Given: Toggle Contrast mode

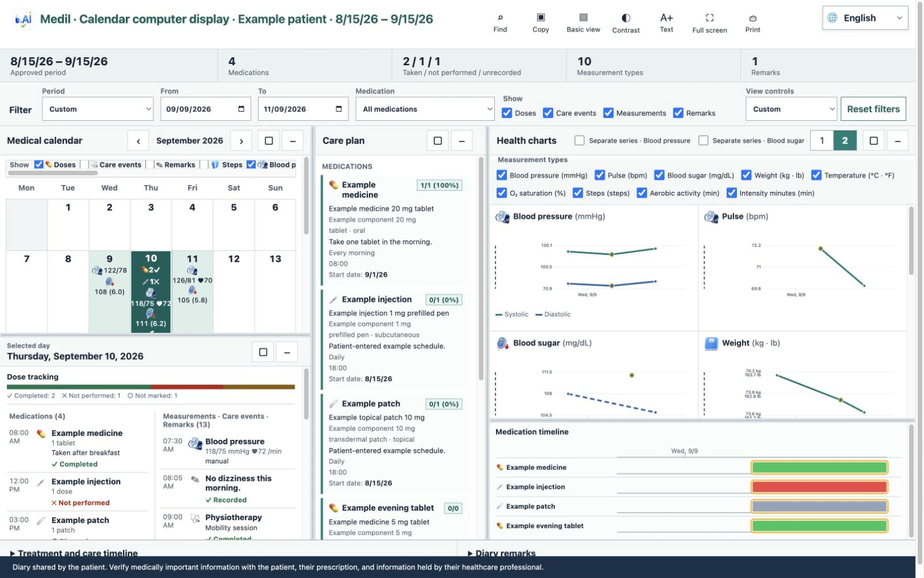Looking at the screenshot, I should [x=626, y=23].
